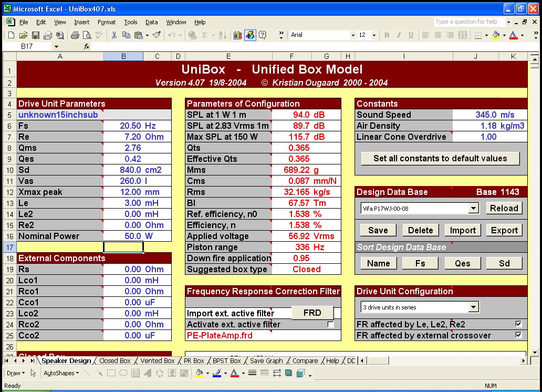Switch to the Closed Box sheet tab
The width and height of the screenshot is (542, 392).
115,360
